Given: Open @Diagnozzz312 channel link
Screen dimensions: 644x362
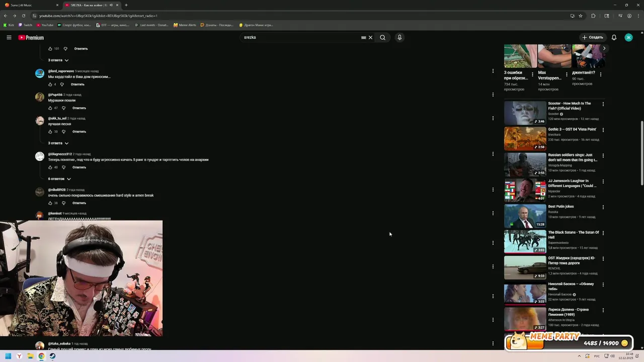Looking at the screenshot, I should (60, 154).
